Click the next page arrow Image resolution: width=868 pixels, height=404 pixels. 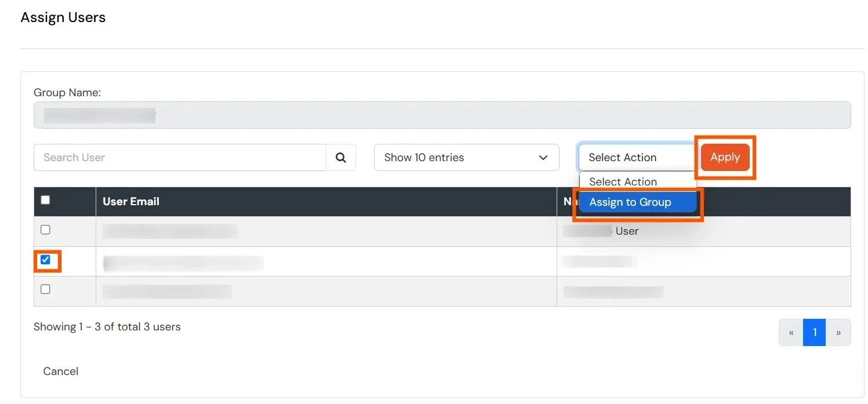tap(838, 332)
